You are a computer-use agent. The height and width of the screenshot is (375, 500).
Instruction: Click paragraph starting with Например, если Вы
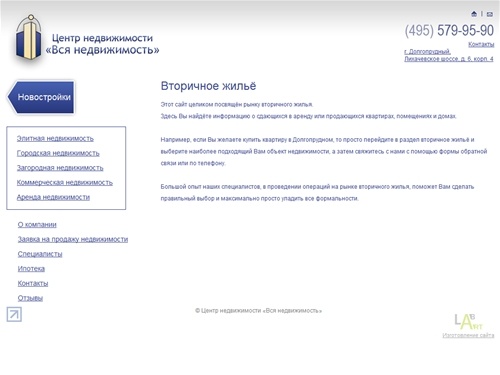324,151
